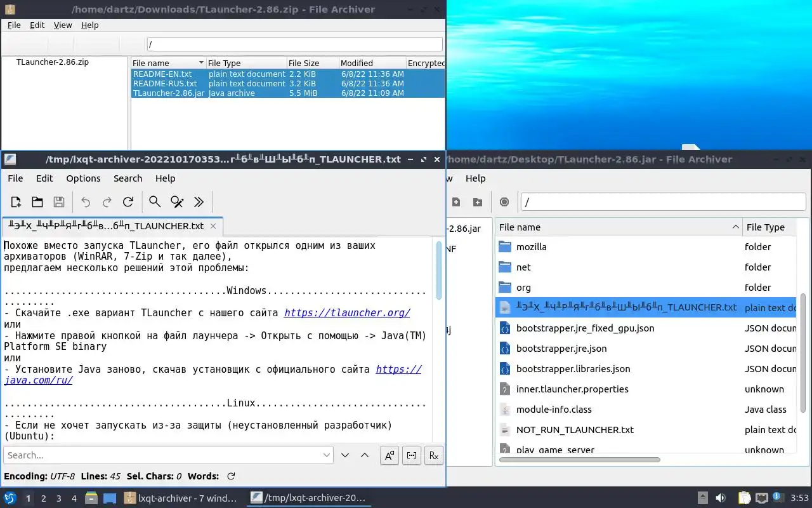812x508 pixels.
Task: Sort zip contents by the Modified column
Action: 372,63
